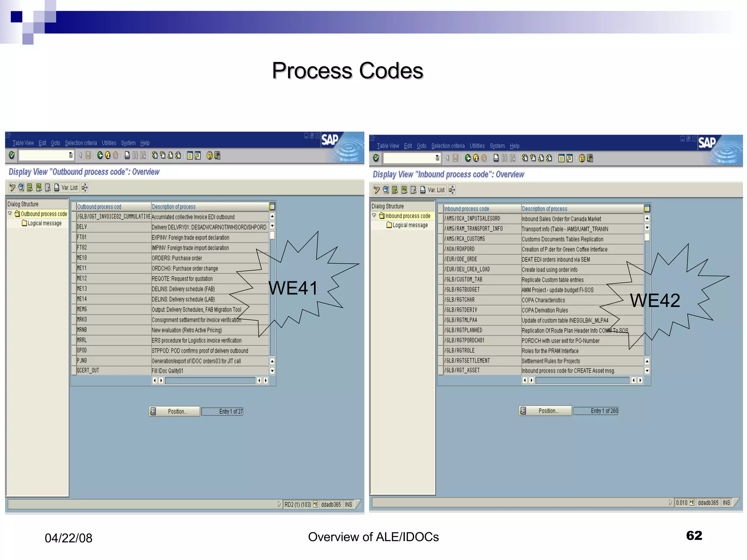Image resolution: width=747 pixels, height=560 pixels.
Task: Click the green Enter checkmark in Inbound window
Action: click(x=376, y=158)
